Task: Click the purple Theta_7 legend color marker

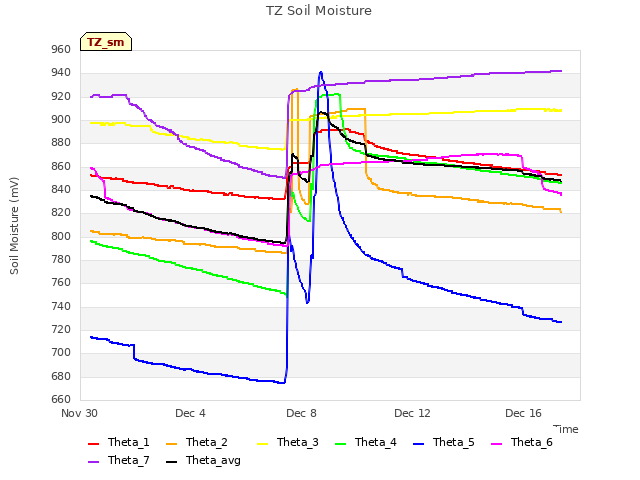Action: point(93,462)
